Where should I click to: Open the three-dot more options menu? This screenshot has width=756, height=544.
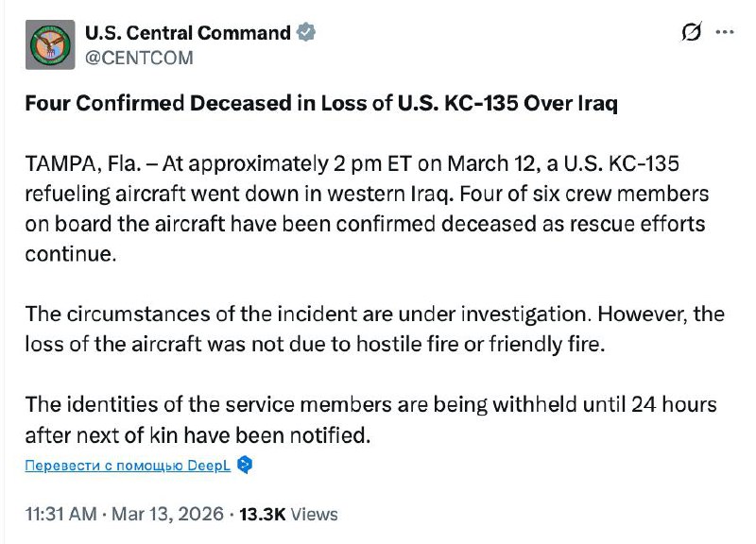[x=724, y=33]
